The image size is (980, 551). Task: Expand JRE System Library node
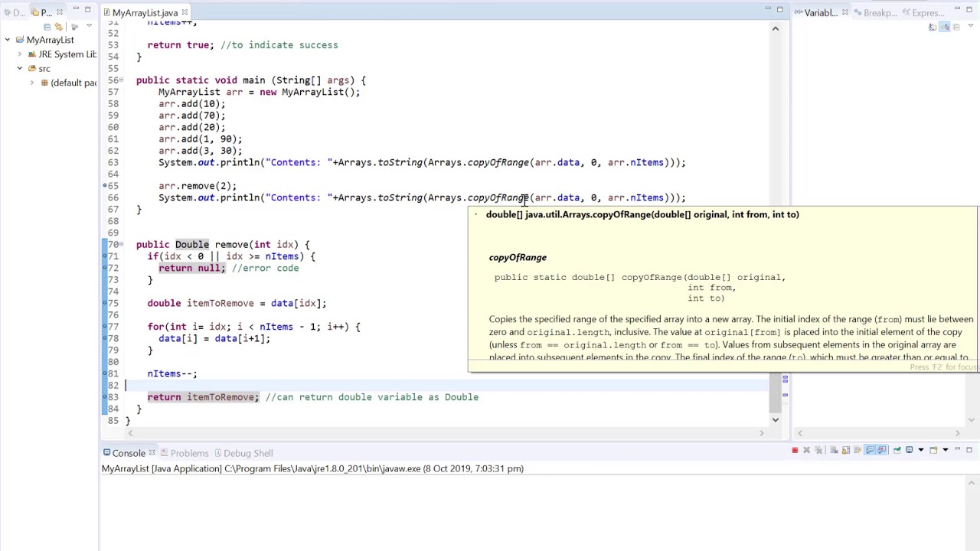coord(19,54)
